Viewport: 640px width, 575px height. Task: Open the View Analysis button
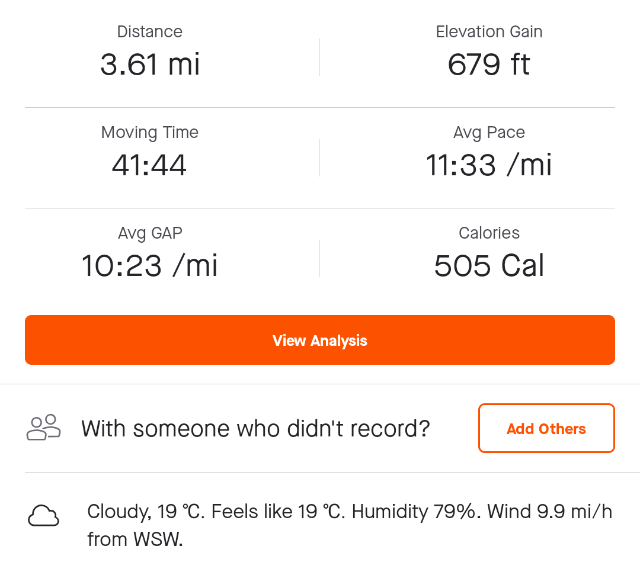coord(320,340)
